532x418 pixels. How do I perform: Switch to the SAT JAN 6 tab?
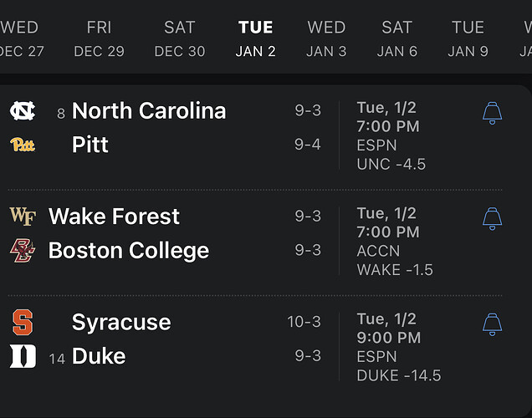click(396, 38)
